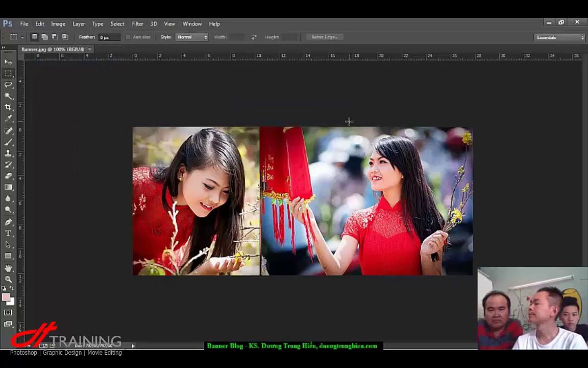Choose New selection mode
Screen dimensions: 588x368
click(34, 37)
